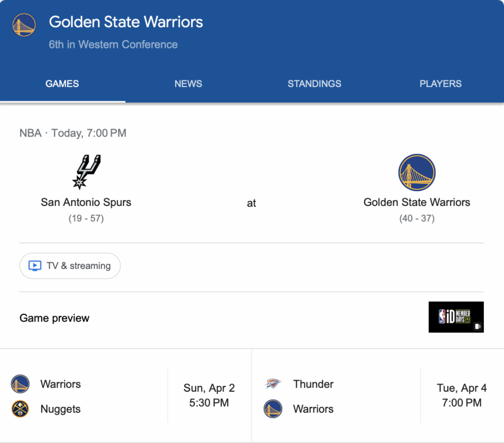504x443 pixels.
Task: Open the Golden State Warriors team name link
Action: point(417,202)
